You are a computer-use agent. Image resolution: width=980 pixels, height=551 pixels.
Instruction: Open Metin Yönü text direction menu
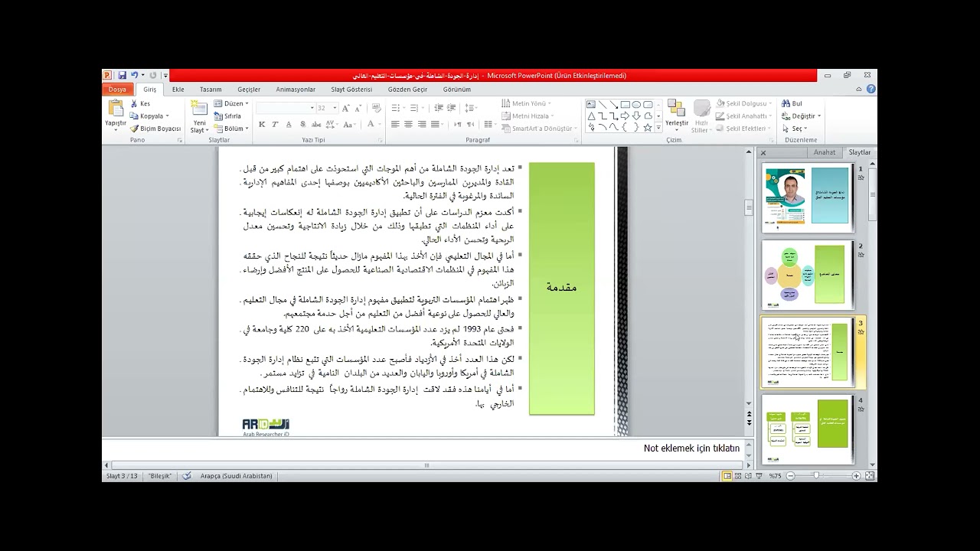526,103
